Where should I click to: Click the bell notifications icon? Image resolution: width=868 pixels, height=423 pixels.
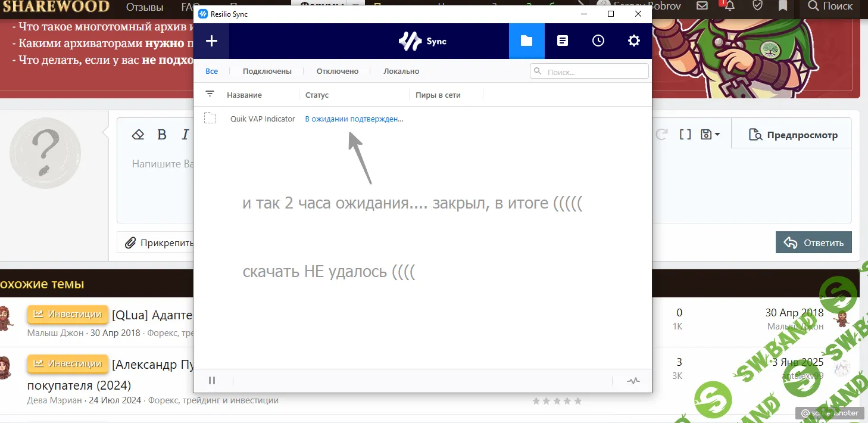point(729,6)
